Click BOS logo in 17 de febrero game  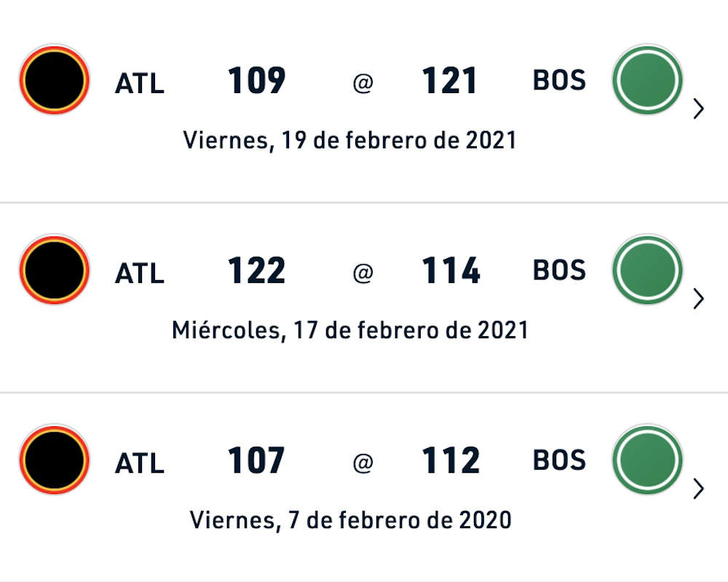(647, 270)
